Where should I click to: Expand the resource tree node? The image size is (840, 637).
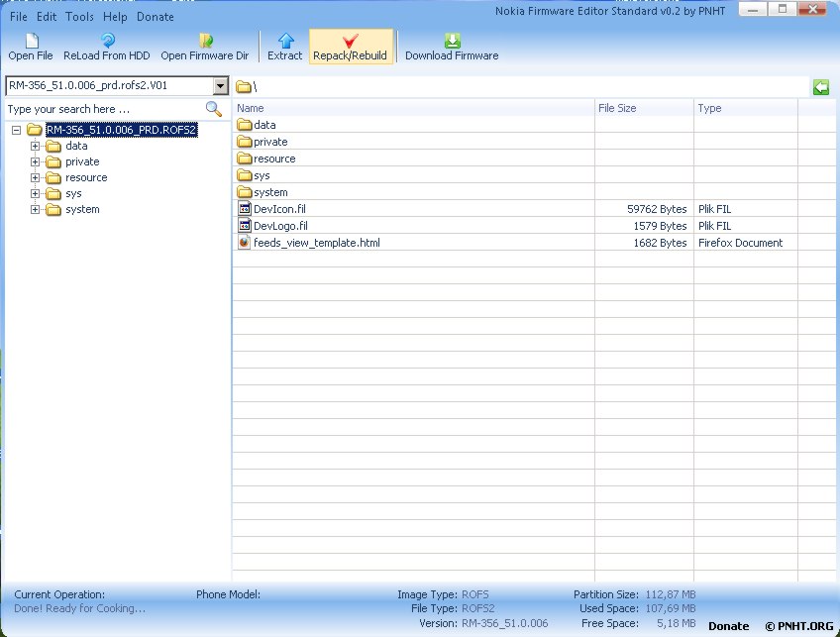point(36,177)
